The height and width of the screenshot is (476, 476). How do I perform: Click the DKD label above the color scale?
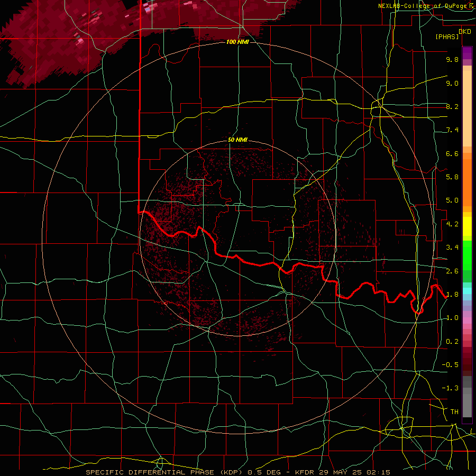click(465, 31)
